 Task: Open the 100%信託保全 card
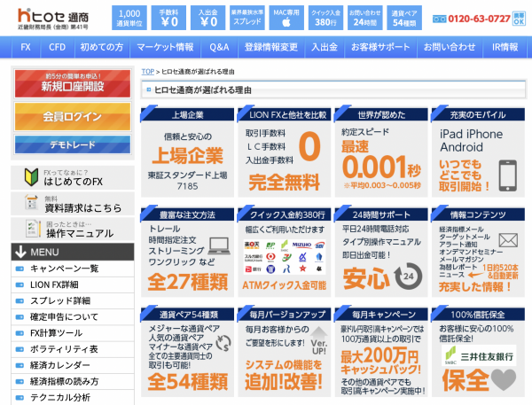point(478,352)
